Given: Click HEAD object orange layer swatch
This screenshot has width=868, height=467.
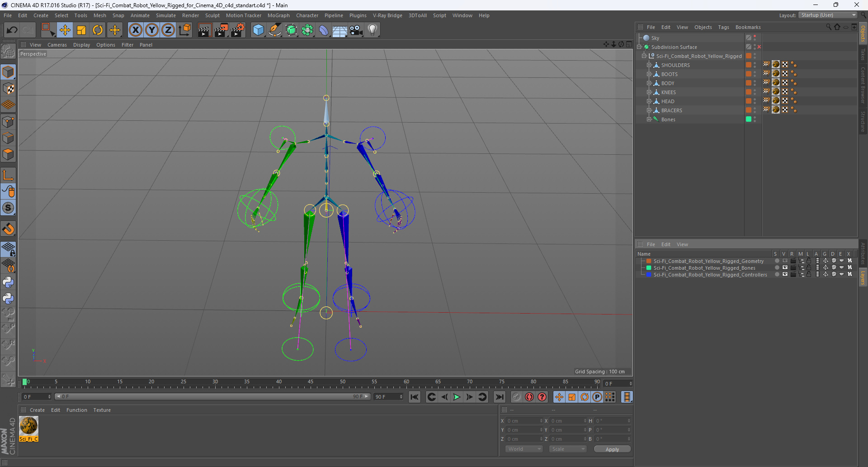Looking at the screenshot, I should (x=749, y=101).
